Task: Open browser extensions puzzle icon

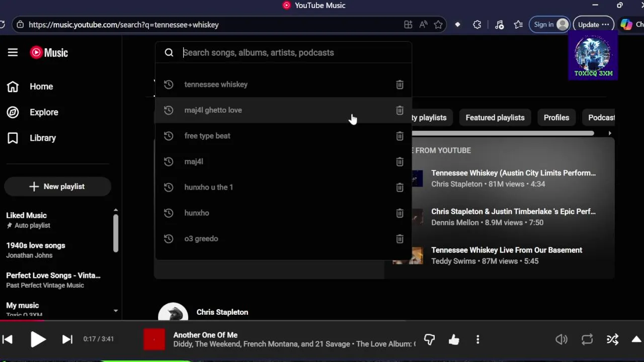Action: tap(477, 25)
